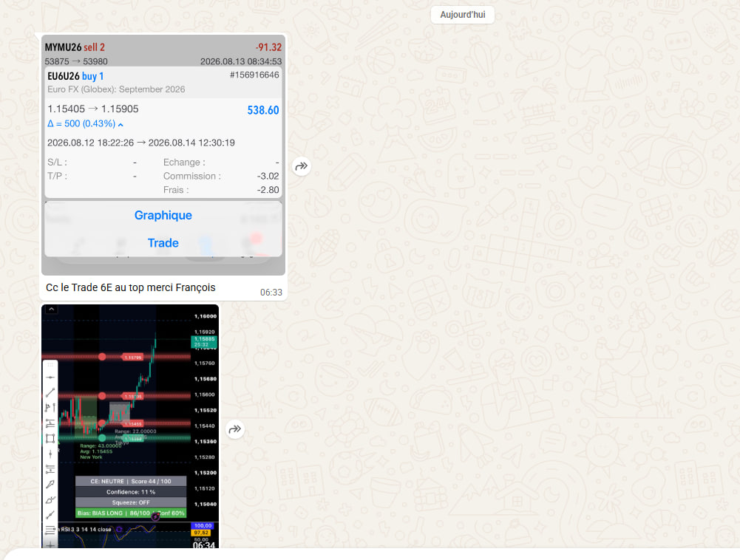740x560 pixels.
Task: Collapse the delta 500 (0.43%) caret
Action: pyautogui.click(x=120, y=125)
